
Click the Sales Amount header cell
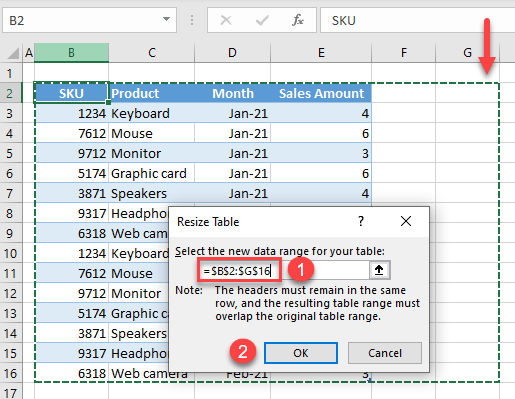321,93
